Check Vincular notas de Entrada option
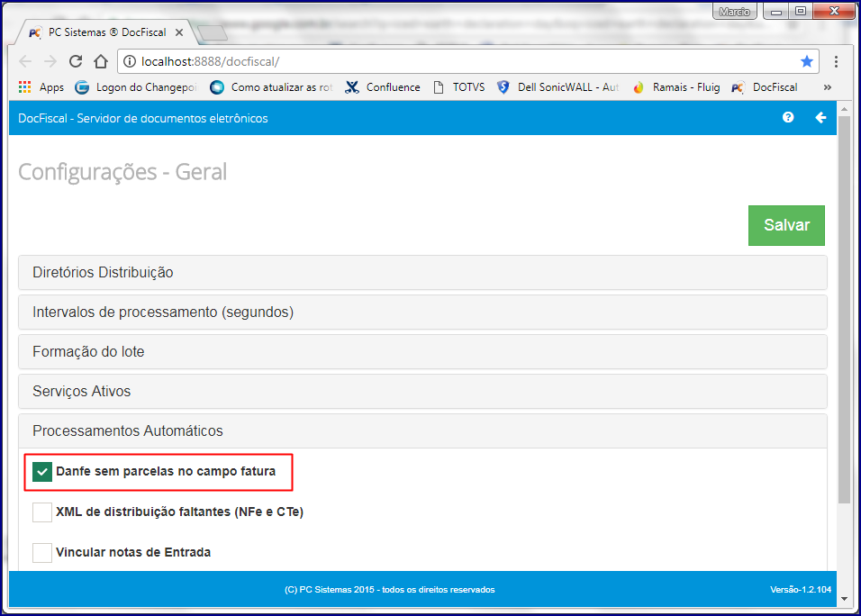 point(42,552)
